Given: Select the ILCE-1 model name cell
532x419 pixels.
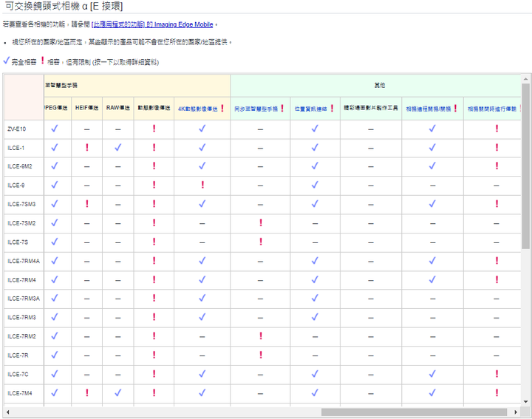Looking at the screenshot, I should click(x=24, y=149).
